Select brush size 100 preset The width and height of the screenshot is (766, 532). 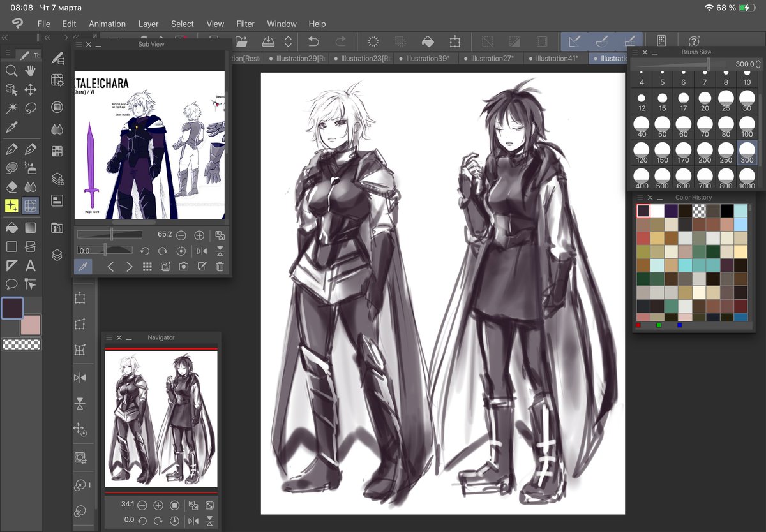(747, 127)
